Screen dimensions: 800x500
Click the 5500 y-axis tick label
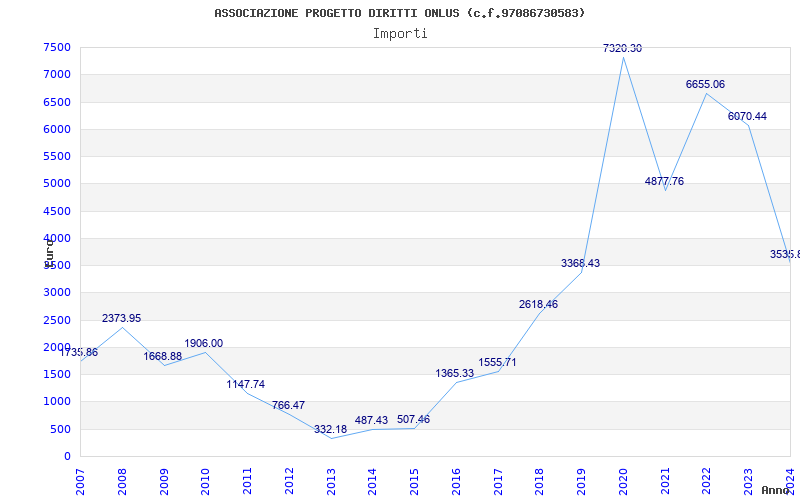(x=57, y=156)
